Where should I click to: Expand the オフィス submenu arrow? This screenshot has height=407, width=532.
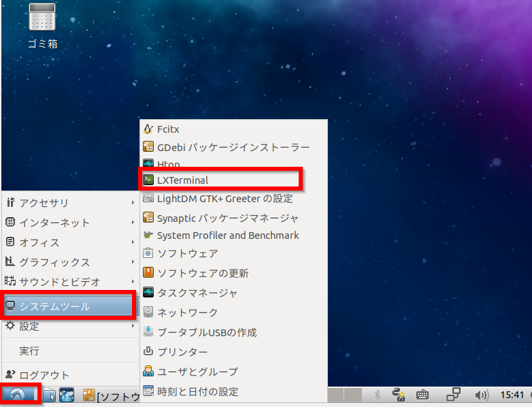(x=133, y=242)
